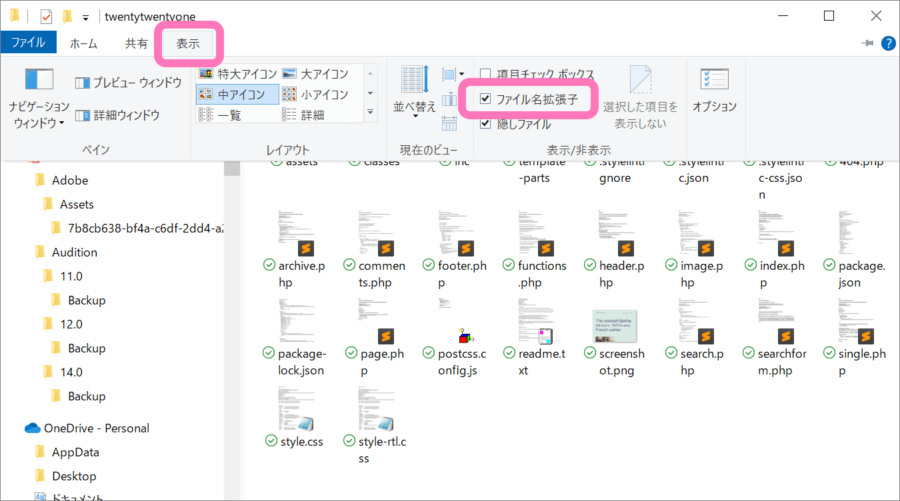Select the package-lock.json file icon
The image size is (900, 501).
point(296,321)
